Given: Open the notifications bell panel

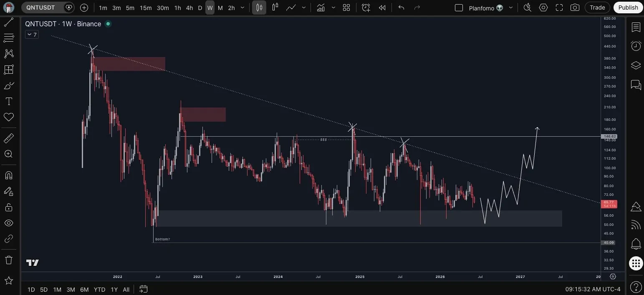Looking at the screenshot, I should pyautogui.click(x=636, y=243).
